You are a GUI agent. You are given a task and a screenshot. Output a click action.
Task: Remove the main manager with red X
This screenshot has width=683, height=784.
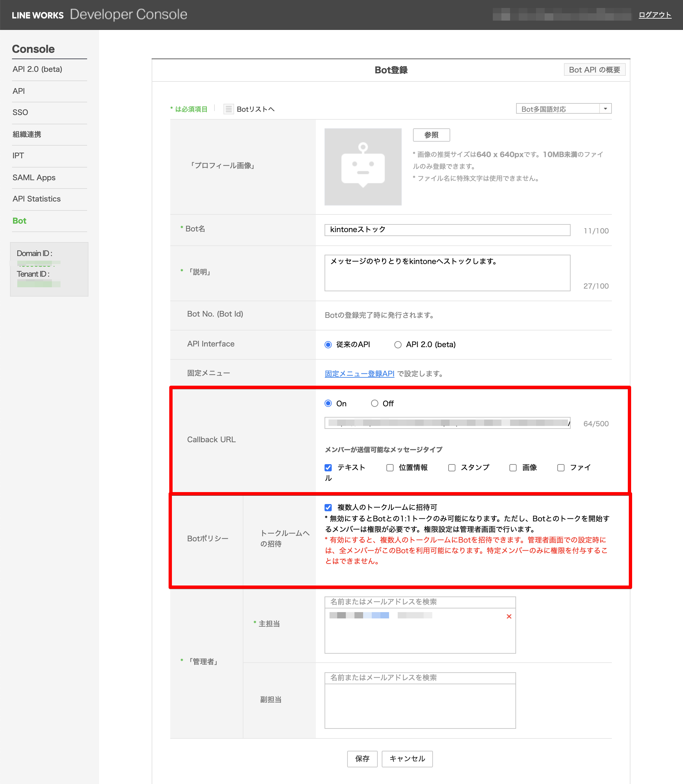pyautogui.click(x=508, y=616)
